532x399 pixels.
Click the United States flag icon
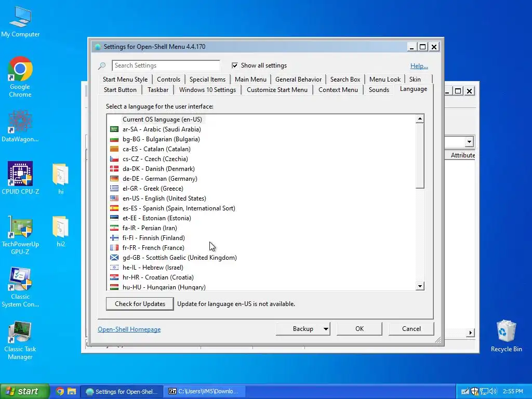(114, 198)
